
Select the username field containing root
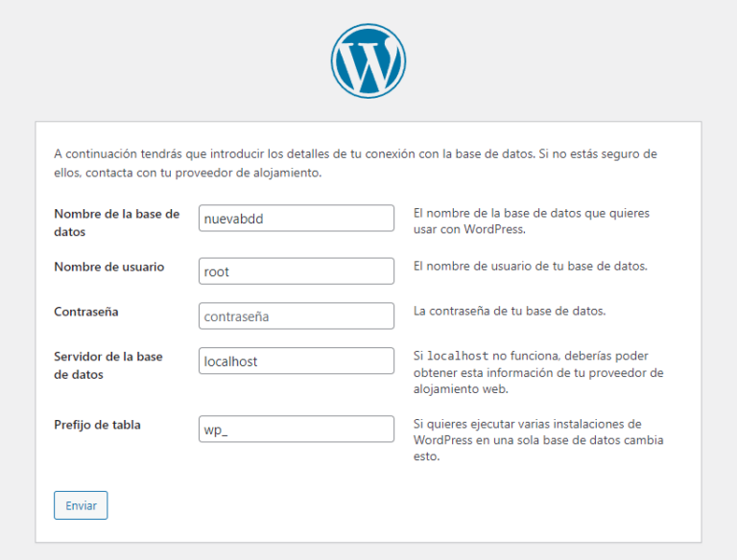pyautogui.click(x=297, y=271)
